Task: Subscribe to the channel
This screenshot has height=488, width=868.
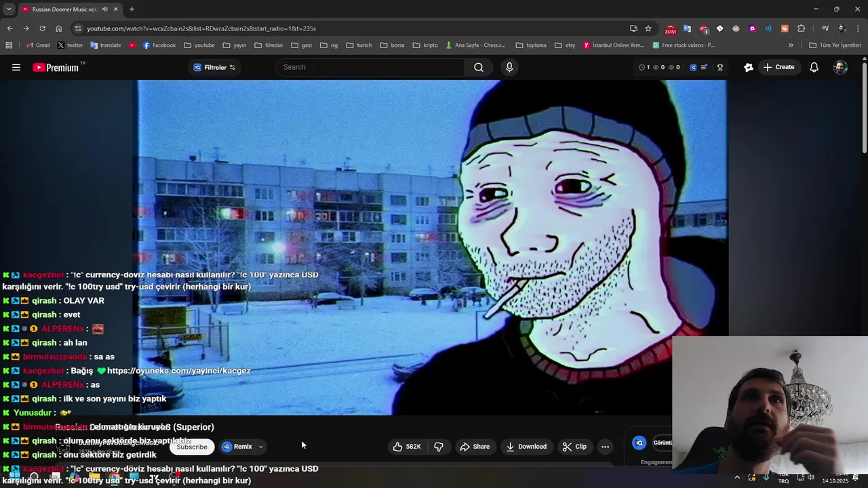Action: point(192,447)
